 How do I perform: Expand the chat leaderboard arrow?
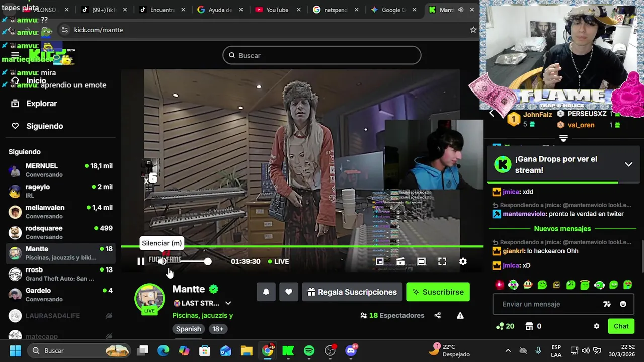pos(563,138)
